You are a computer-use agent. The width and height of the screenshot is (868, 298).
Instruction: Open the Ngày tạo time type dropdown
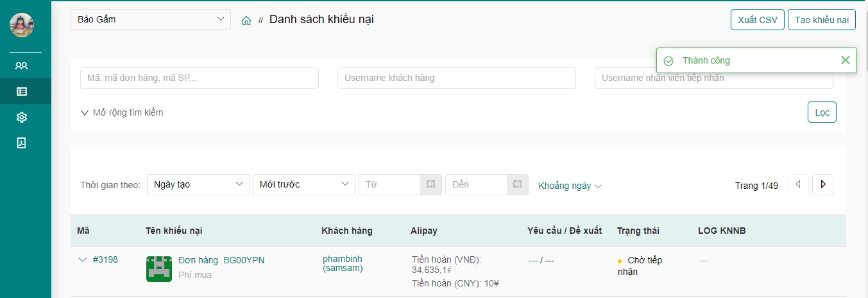[198, 184]
